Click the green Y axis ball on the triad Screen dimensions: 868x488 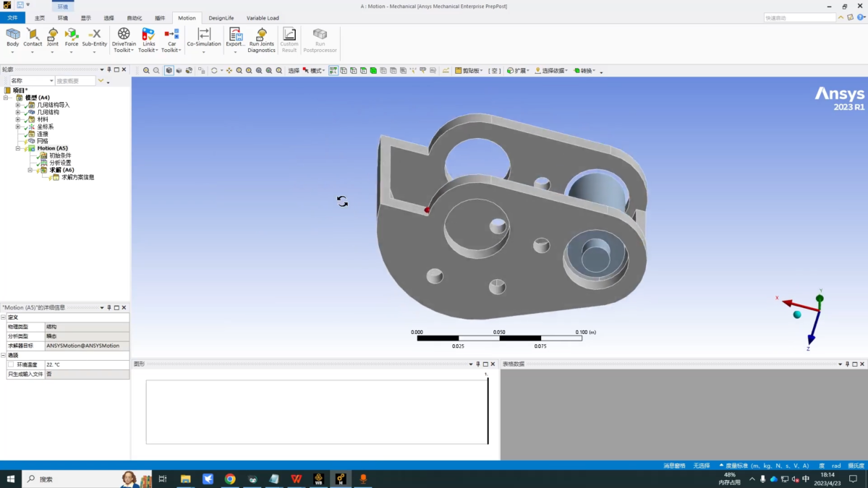coord(820,298)
